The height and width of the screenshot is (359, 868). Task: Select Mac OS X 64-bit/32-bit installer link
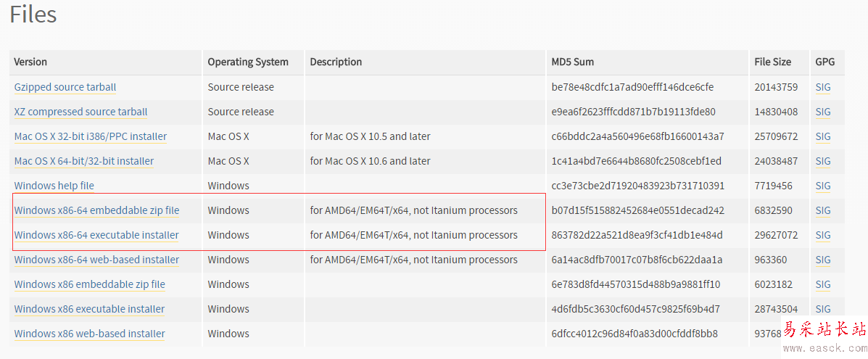tap(84, 161)
